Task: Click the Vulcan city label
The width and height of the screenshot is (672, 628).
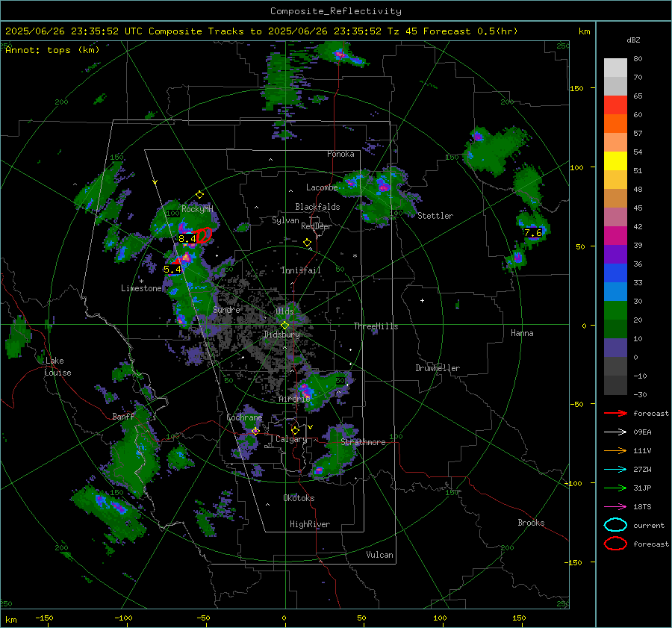Action: (x=379, y=555)
